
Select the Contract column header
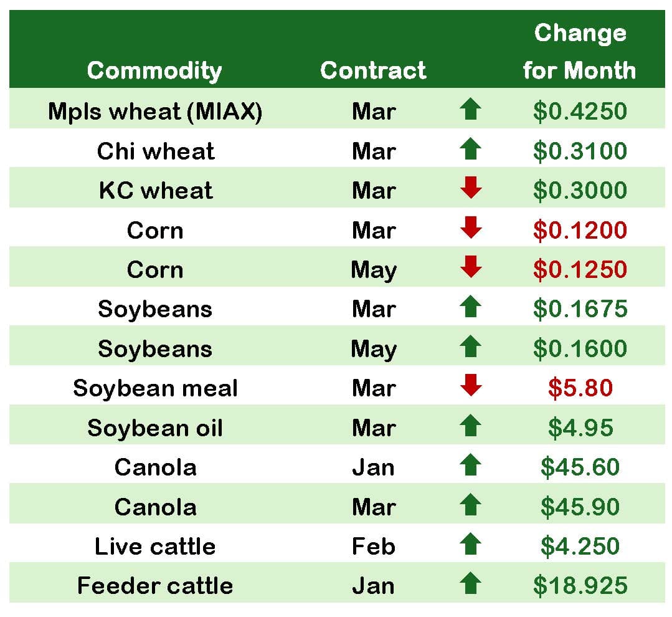[x=373, y=70]
